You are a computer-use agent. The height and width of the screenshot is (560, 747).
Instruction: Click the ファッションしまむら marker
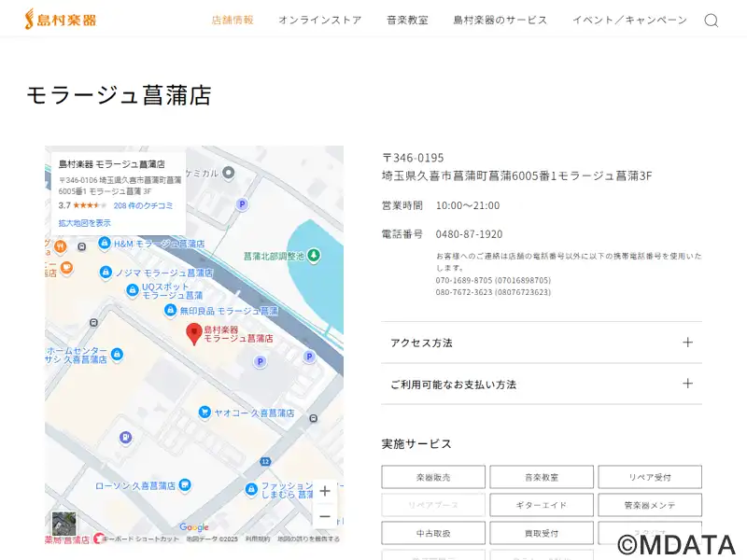click(251, 489)
